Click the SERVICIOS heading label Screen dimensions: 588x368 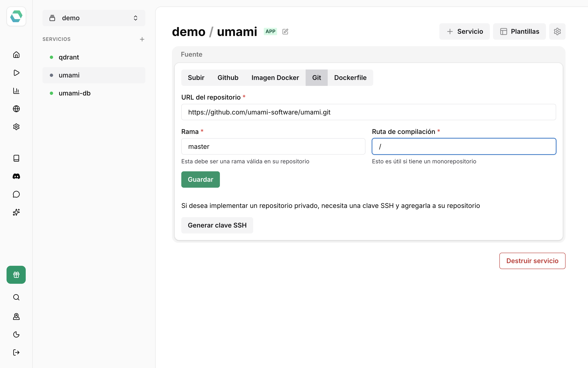[x=56, y=39]
